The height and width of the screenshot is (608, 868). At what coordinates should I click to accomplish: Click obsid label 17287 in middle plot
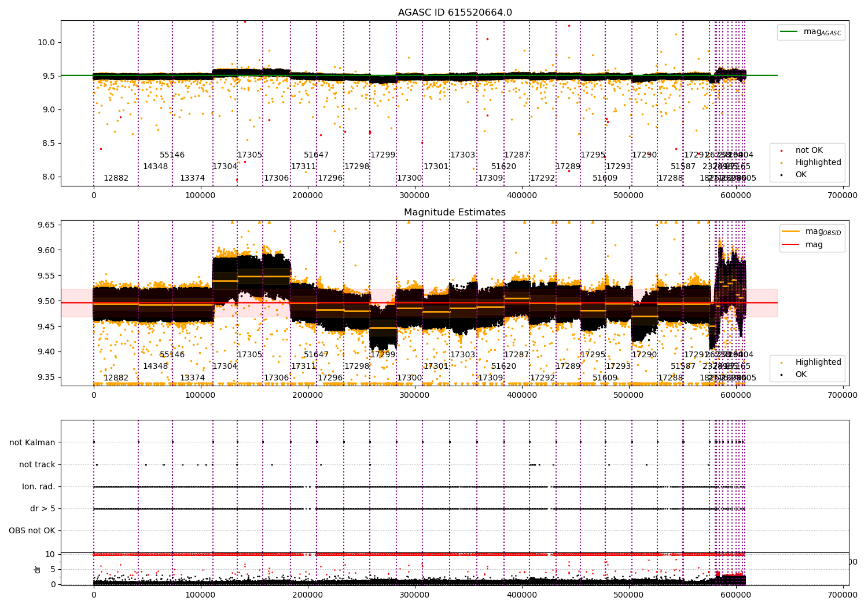click(x=517, y=354)
